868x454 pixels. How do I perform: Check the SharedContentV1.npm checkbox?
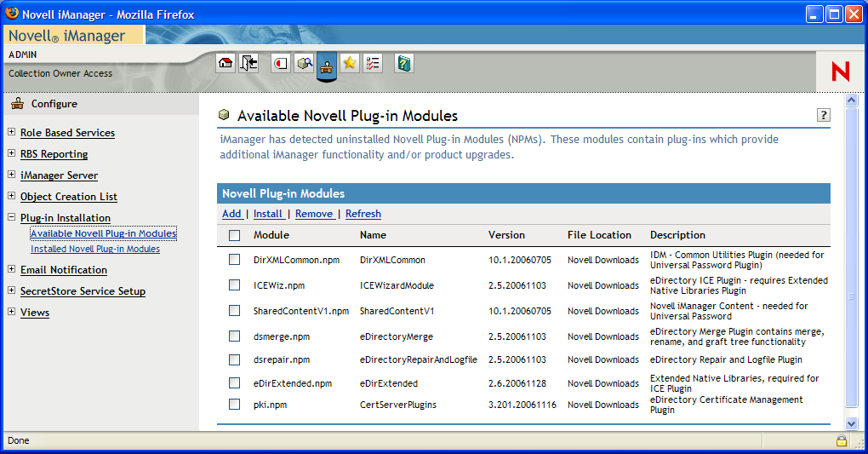[x=235, y=310]
